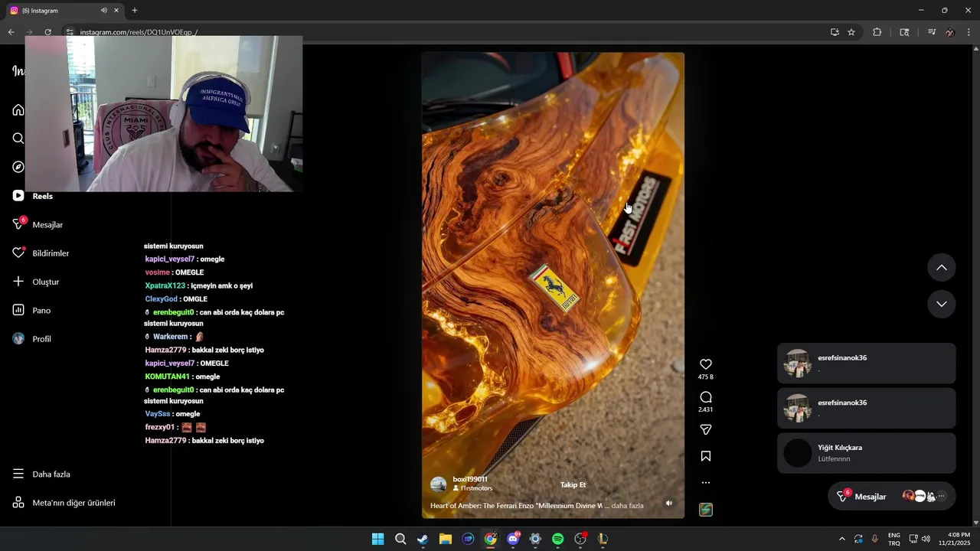Open f1rstmotors tagged account link
This screenshot has height=551, width=980.
coord(476,488)
